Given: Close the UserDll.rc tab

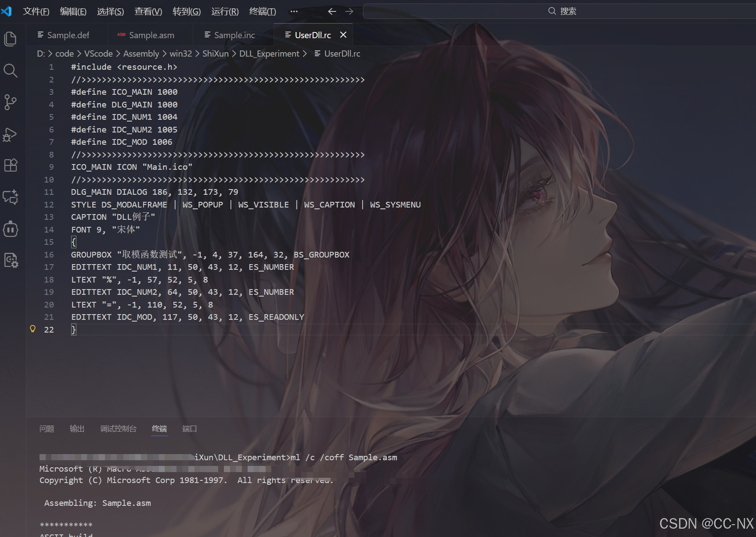Looking at the screenshot, I should point(343,35).
